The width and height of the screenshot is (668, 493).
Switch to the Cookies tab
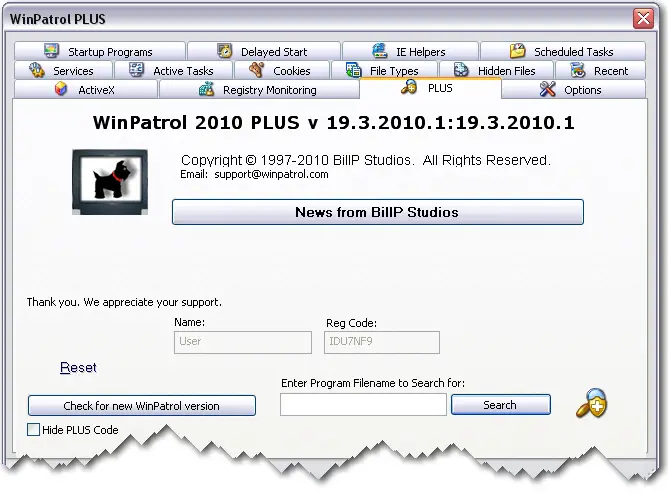tap(282, 70)
